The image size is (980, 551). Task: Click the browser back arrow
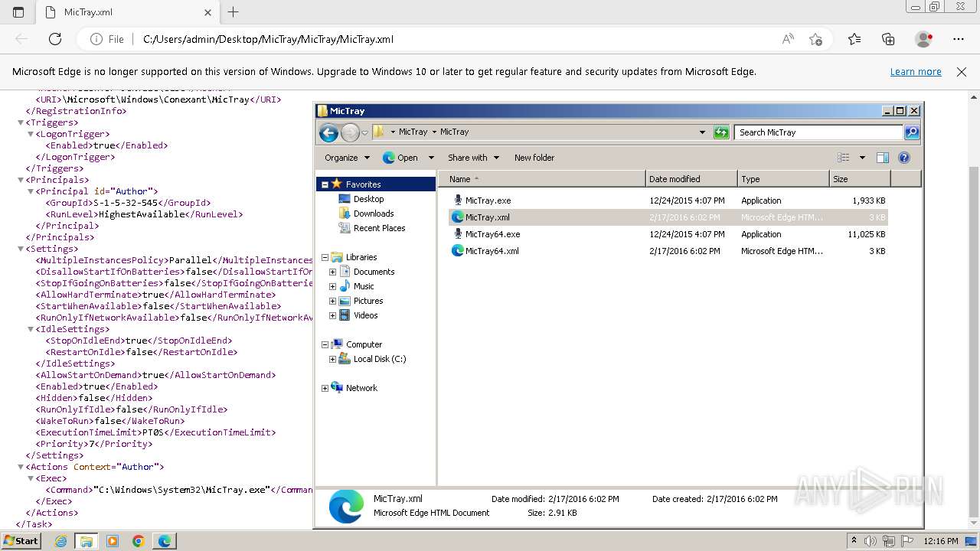(x=21, y=39)
